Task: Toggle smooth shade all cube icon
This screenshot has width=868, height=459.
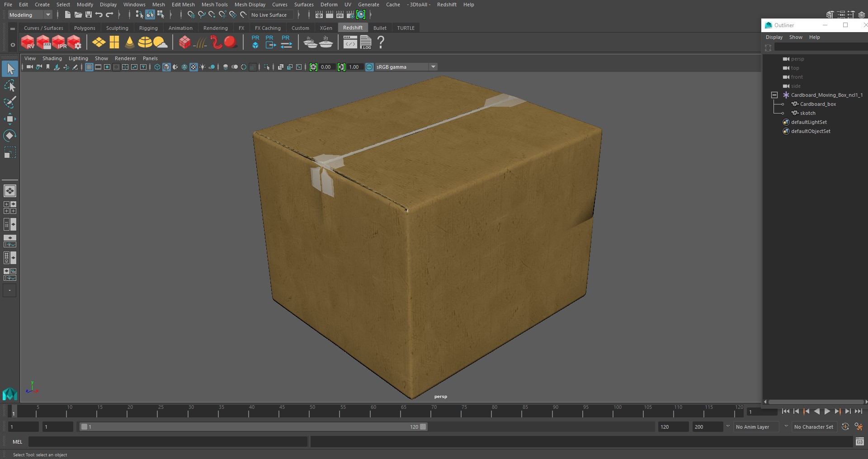Action: 166,67
